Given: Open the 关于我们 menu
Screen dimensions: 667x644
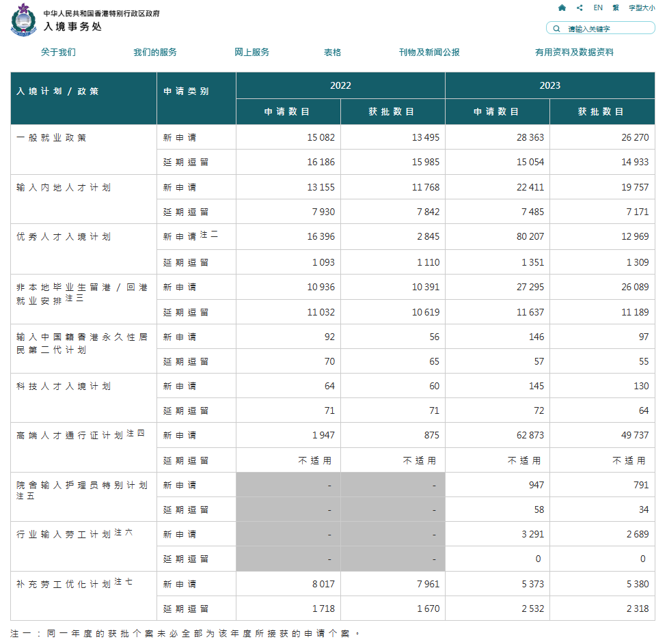Looking at the screenshot, I should click(x=58, y=53).
